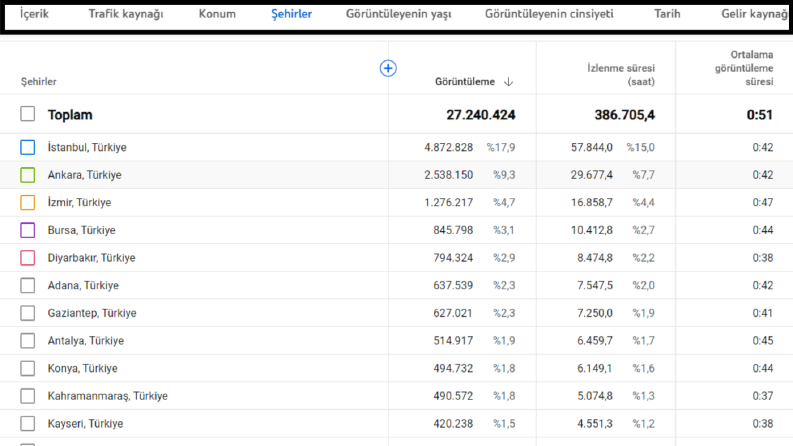Image resolution: width=793 pixels, height=446 pixels.
Task: Open Görüntüleyenin cinsiyeti tab
Action: [549, 14]
